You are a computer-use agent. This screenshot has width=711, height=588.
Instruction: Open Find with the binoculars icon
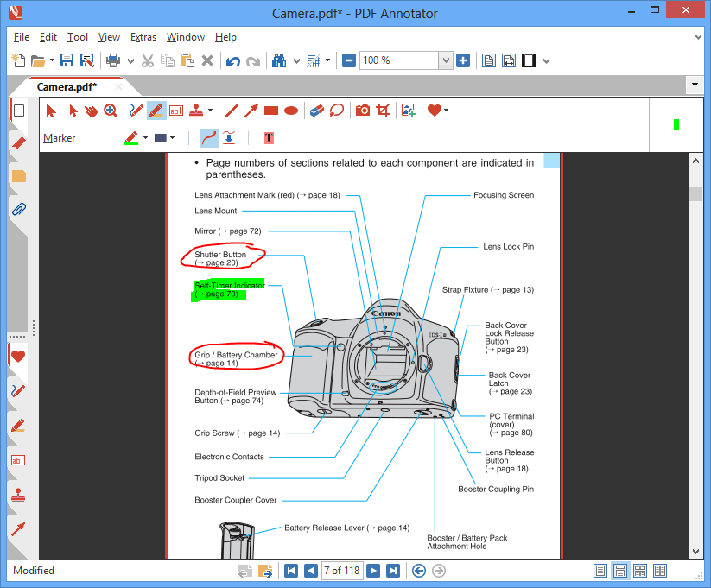pos(279,60)
